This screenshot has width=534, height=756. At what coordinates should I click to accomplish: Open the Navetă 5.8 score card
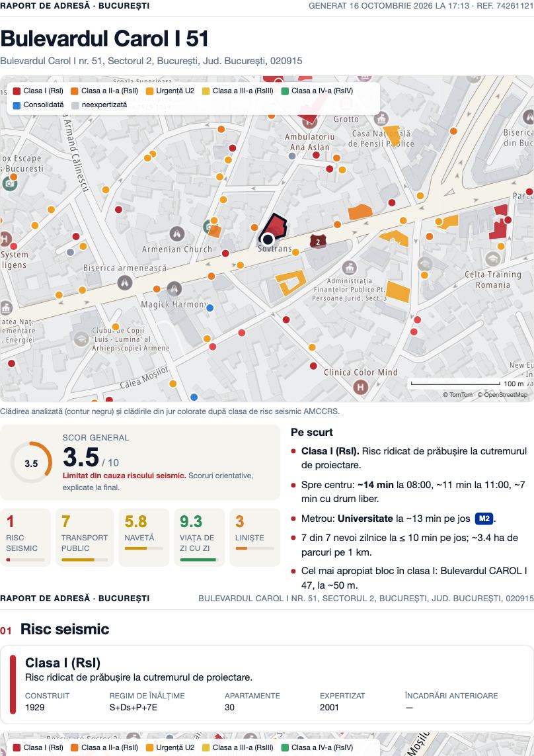(144, 537)
